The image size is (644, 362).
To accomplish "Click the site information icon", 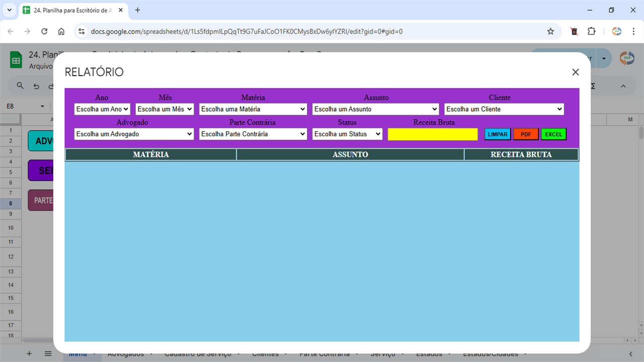I will 82,31.
